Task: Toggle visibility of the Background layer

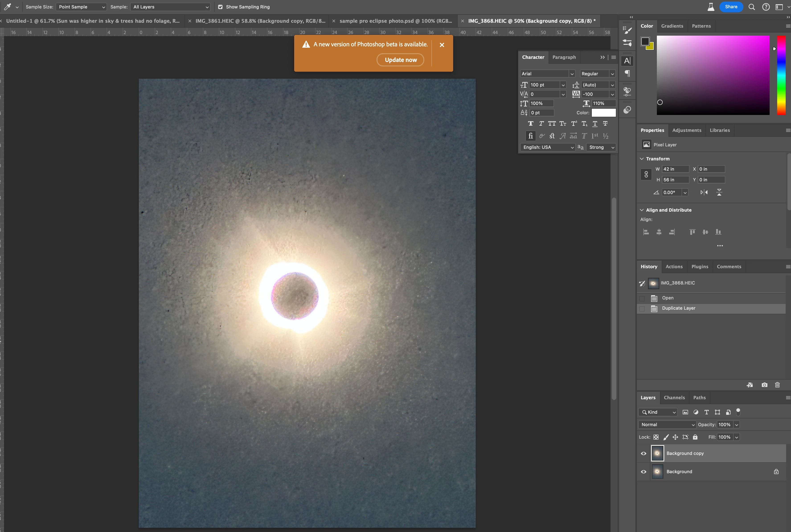Action: (643, 472)
